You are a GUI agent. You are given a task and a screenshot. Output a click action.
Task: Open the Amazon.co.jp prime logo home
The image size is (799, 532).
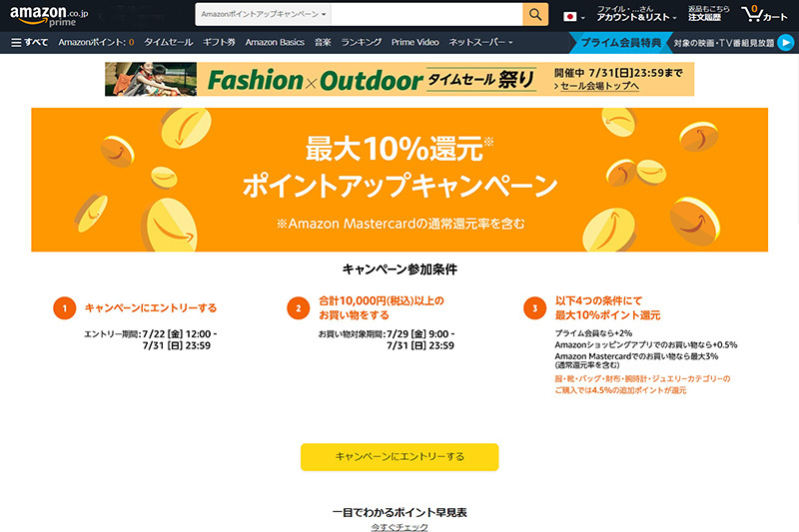pyautogui.click(x=49, y=15)
